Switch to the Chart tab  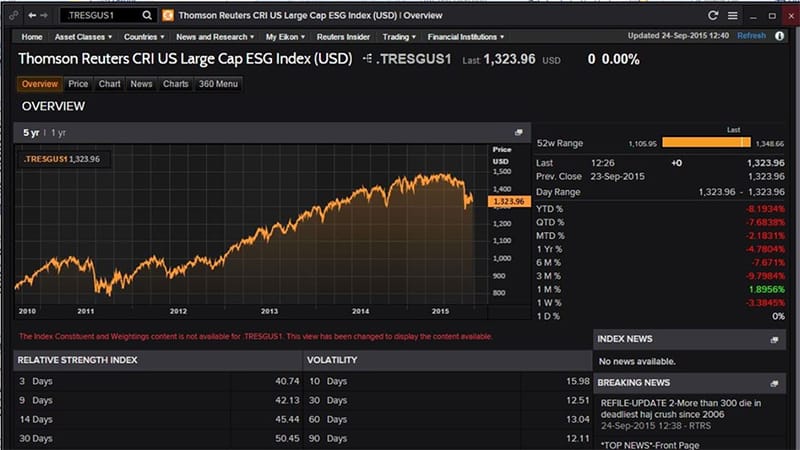[x=109, y=84]
